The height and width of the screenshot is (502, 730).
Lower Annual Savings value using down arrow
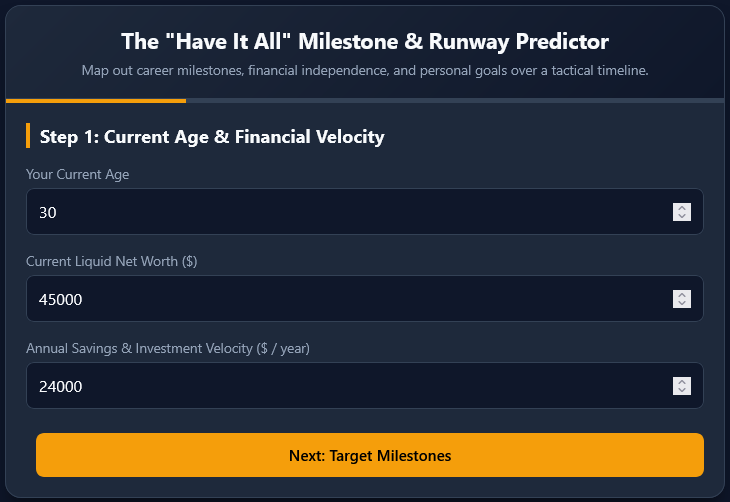coord(682,391)
